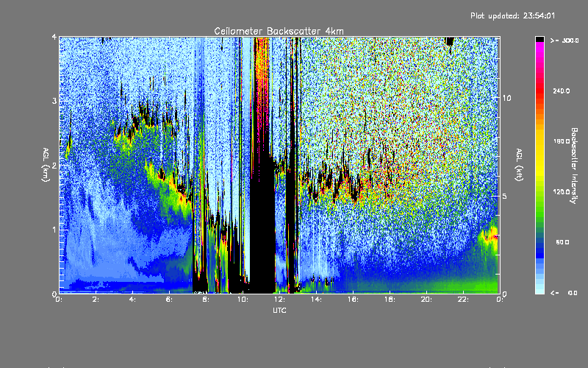Click the '5' tick on the kft axis
588x368 pixels.
pos(504,197)
